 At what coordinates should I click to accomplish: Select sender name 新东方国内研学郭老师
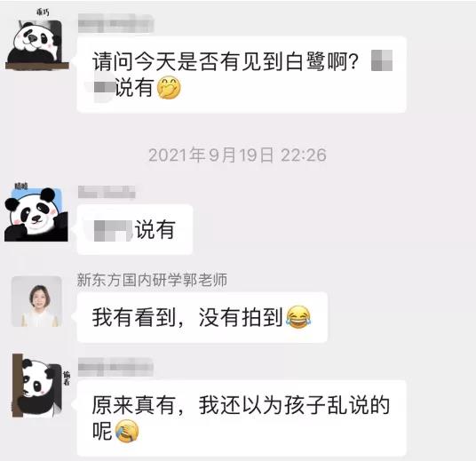click(x=152, y=280)
